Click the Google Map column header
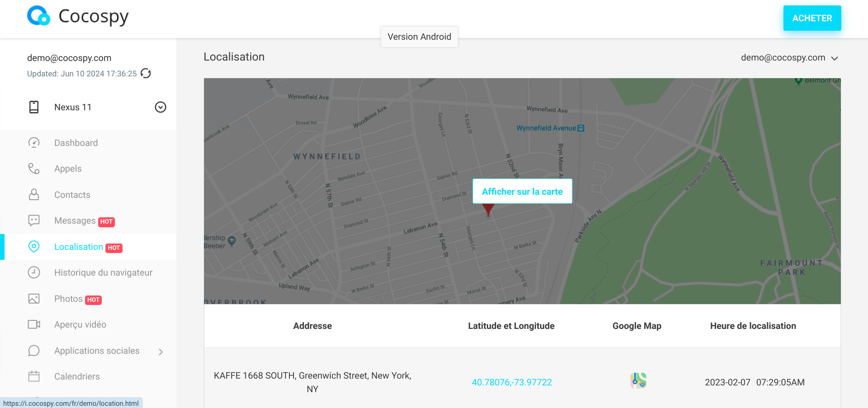This screenshot has height=408, width=868. [x=637, y=326]
